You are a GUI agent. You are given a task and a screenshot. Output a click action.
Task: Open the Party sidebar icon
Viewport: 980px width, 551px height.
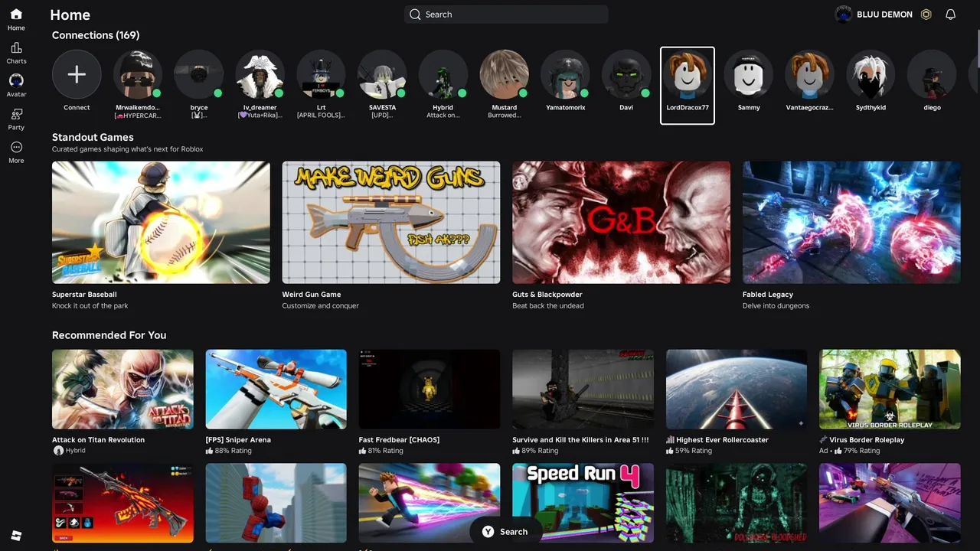pyautogui.click(x=16, y=114)
